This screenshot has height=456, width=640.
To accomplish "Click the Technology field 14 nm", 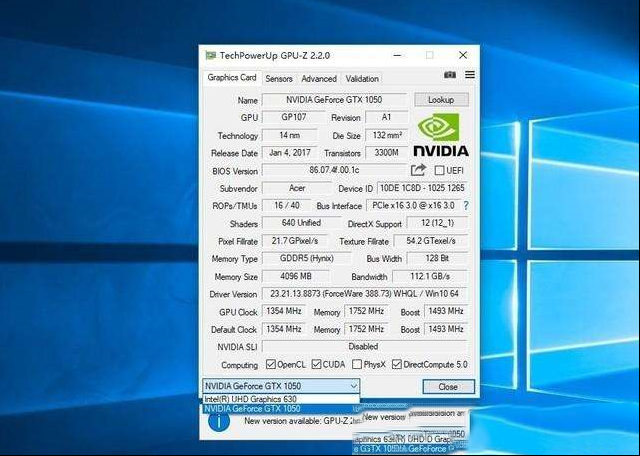I will (x=290, y=135).
